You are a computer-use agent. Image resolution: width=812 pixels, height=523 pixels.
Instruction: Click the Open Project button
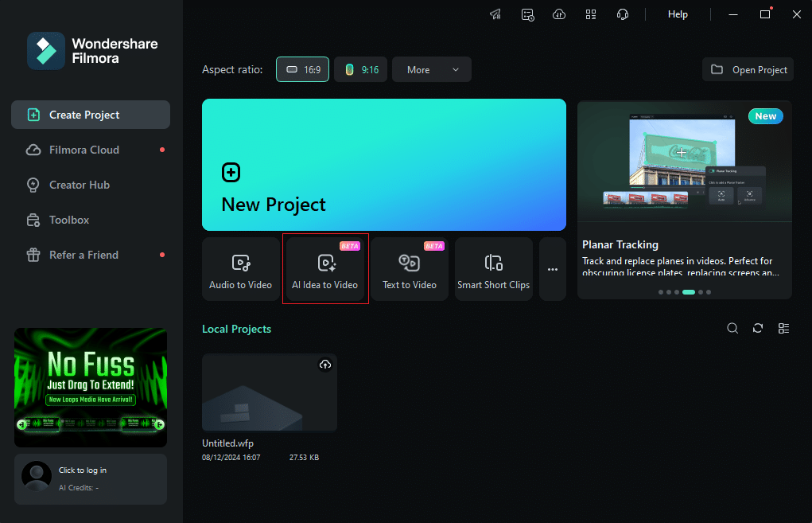point(748,70)
